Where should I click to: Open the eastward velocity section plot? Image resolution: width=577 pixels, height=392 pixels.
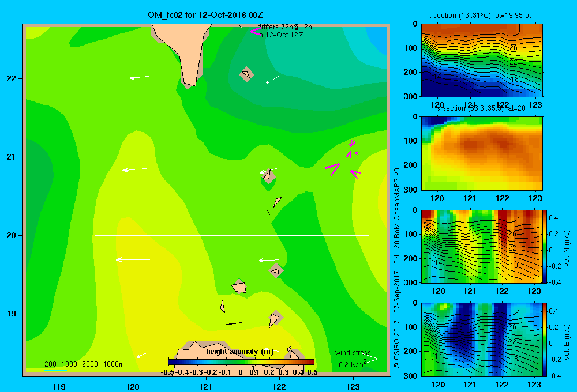(x=482, y=340)
